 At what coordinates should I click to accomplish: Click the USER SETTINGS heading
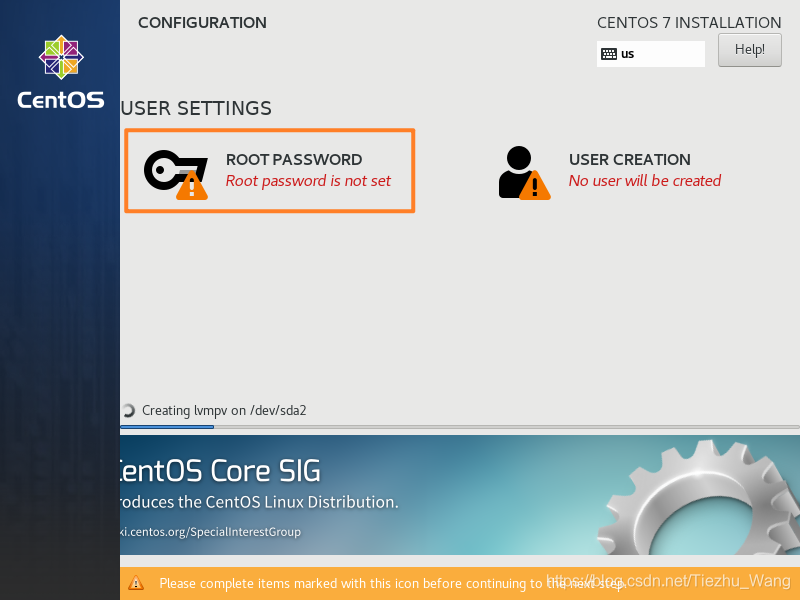196,108
